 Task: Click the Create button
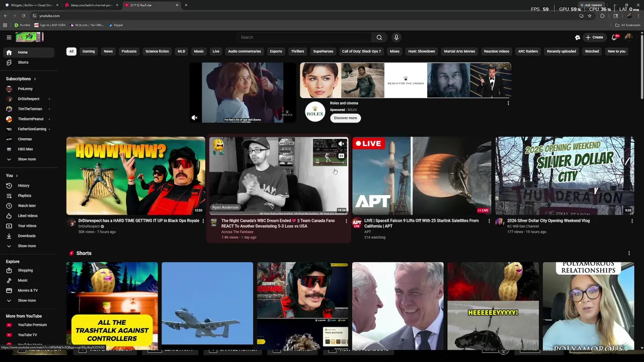click(x=594, y=37)
